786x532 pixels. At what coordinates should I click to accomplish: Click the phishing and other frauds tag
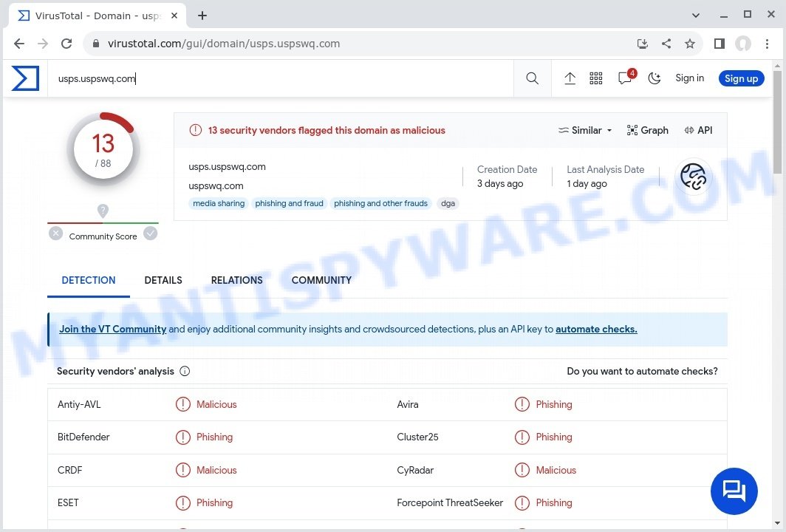pyautogui.click(x=380, y=204)
